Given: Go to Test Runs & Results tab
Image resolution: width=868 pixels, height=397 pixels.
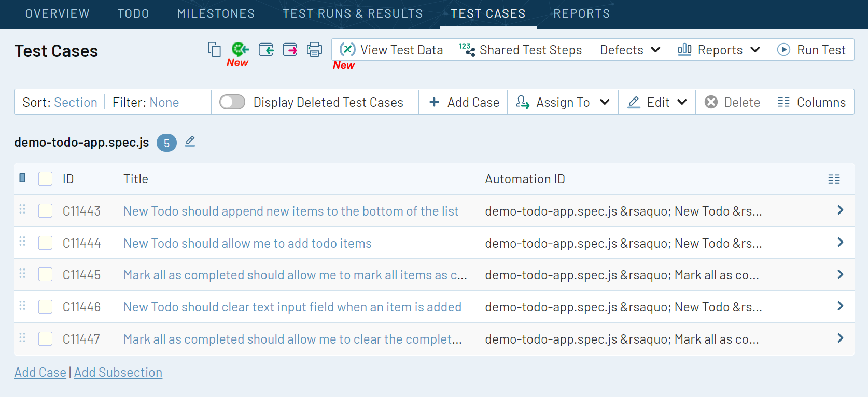Looking at the screenshot, I should 353,14.
